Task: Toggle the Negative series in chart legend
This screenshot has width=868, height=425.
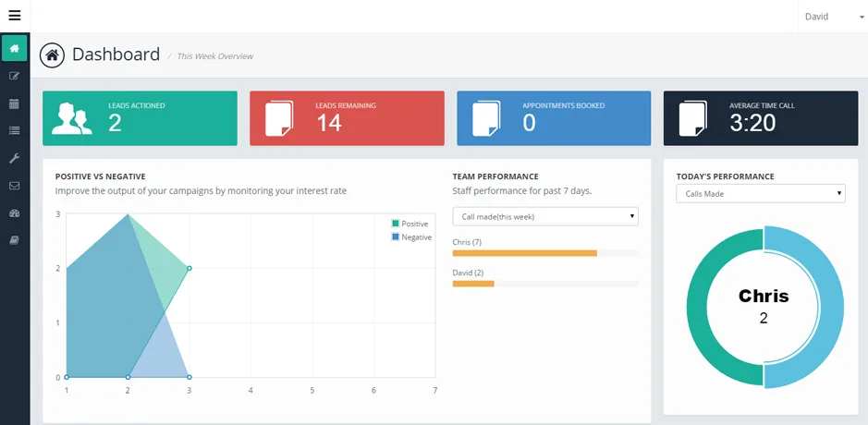Action: pyautogui.click(x=411, y=237)
